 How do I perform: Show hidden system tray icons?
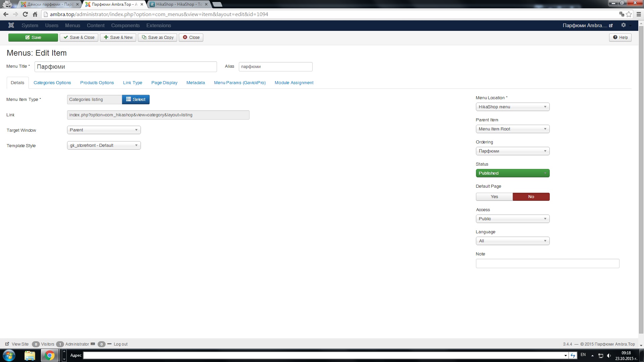[x=592, y=356]
